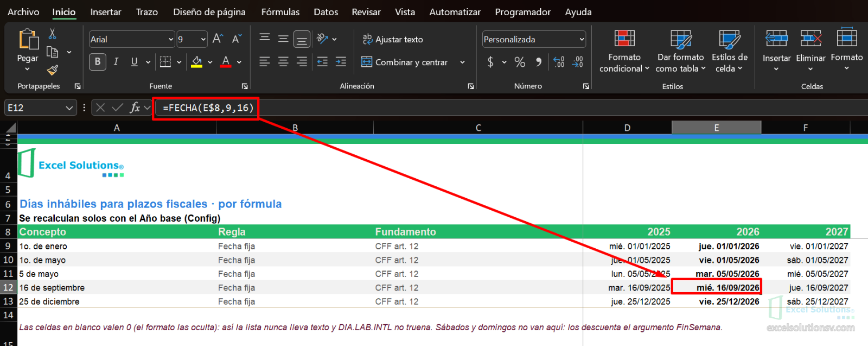Click the increase indent icon
Screen dimensions: 868x346
[x=341, y=62]
